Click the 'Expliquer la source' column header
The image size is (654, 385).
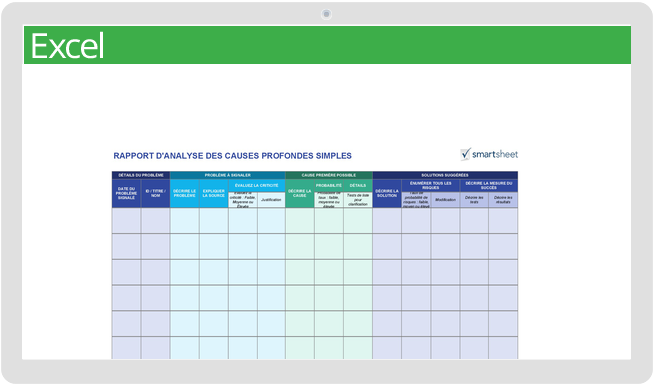point(214,194)
